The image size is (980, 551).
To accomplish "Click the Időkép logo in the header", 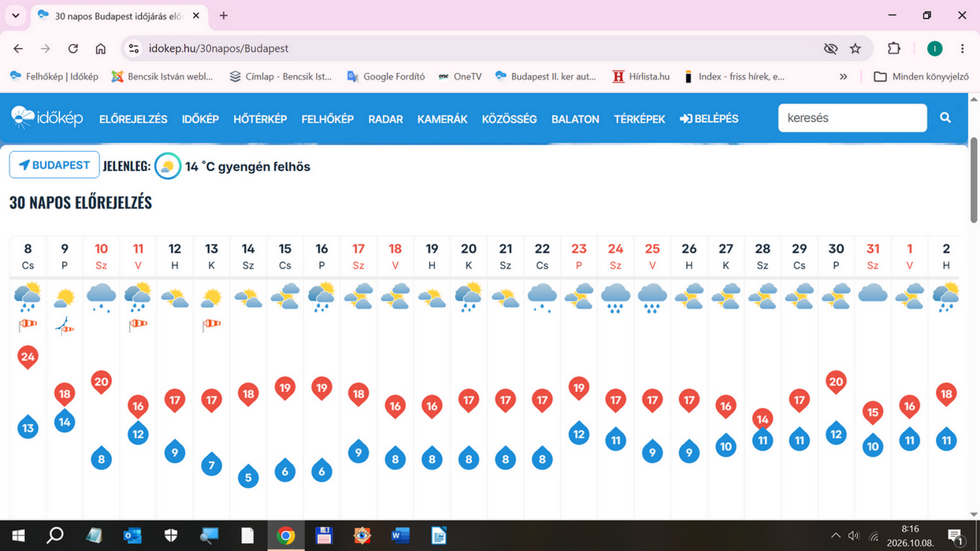I will [47, 118].
